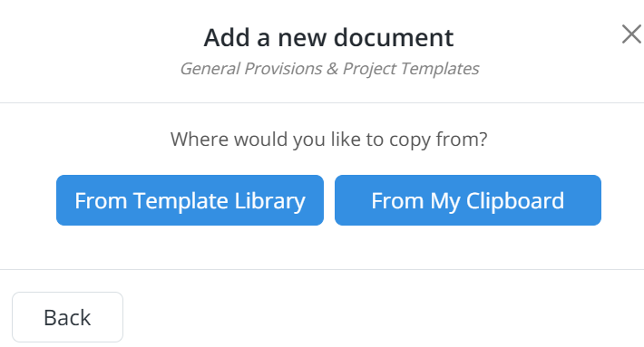
Task: Click the italic gray folder name text
Action: click(x=329, y=69)
